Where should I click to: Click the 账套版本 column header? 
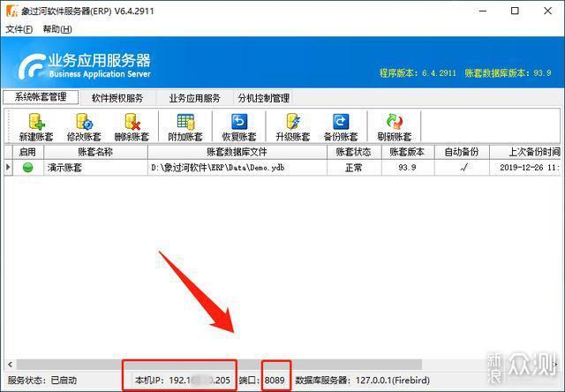[408, 152]
